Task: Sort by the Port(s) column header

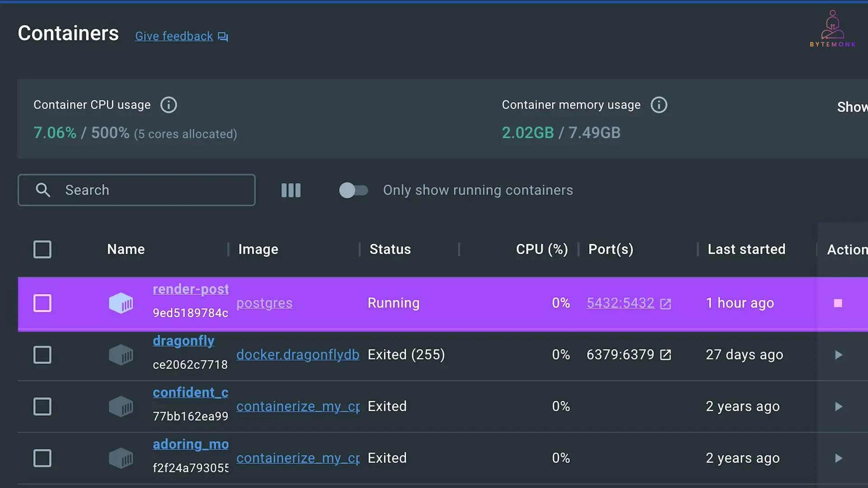Action: click(x=611, y=249)
